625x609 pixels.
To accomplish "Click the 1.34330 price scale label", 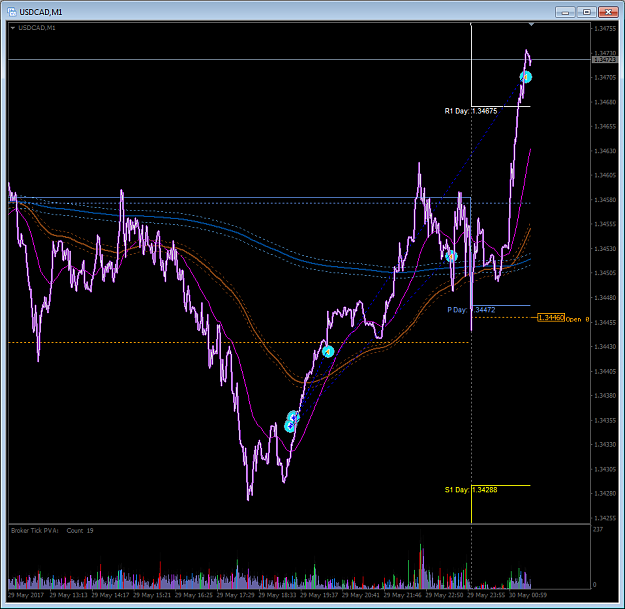I will click(x=605, y=444).
